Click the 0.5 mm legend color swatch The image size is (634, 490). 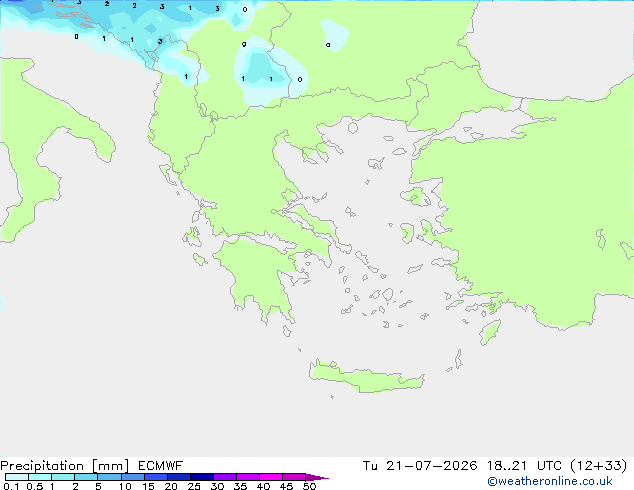[x=40, y=477]
